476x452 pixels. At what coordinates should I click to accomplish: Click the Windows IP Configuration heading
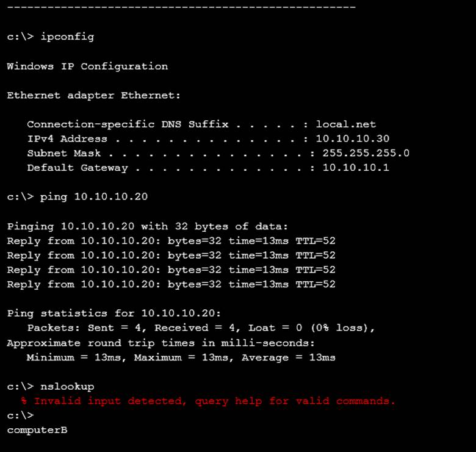[87, 66]
